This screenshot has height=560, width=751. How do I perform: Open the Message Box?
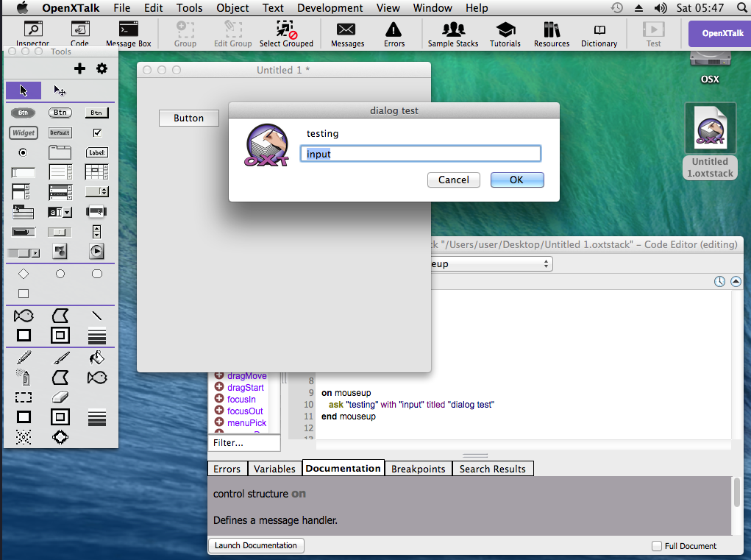129,34
